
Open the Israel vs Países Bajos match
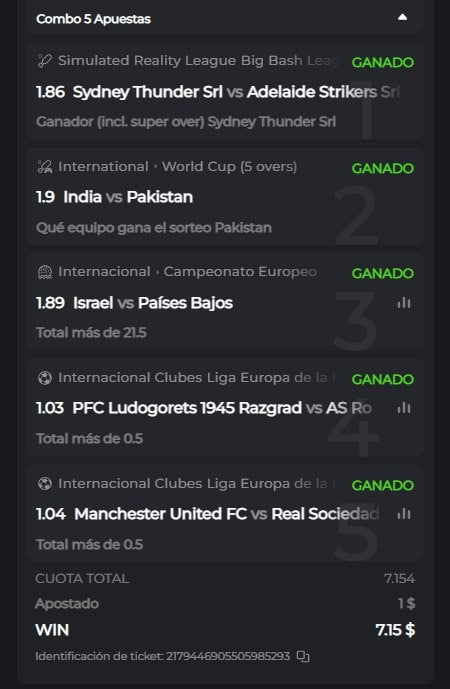click(x=152, y=303)
